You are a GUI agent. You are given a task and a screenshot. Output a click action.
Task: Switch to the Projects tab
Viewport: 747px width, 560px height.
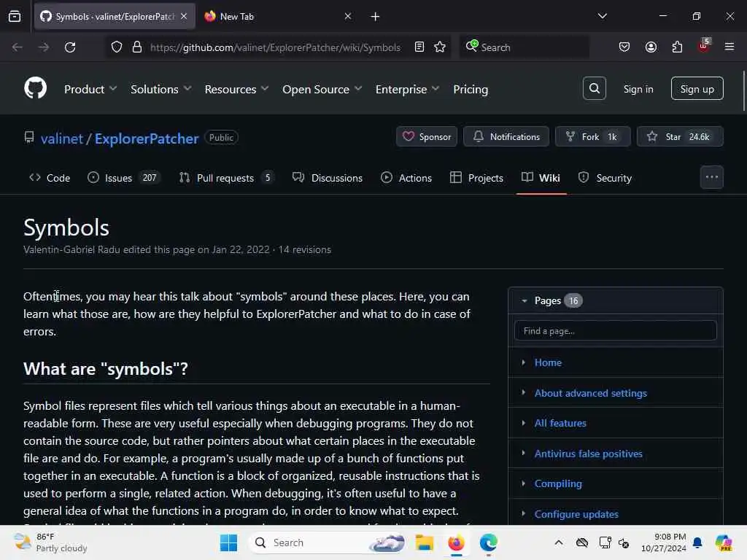(476, 178)
